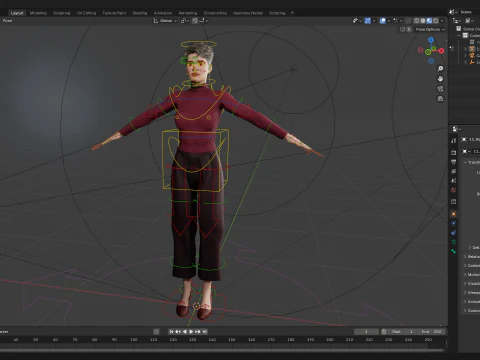Open the Pose Options dropdown
Viewport: 480px width, 360px height.
430,29
